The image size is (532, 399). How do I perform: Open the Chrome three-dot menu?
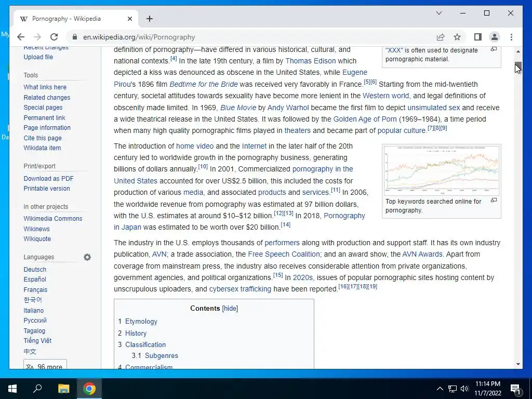pyautogui.click(x=511, y=37)
